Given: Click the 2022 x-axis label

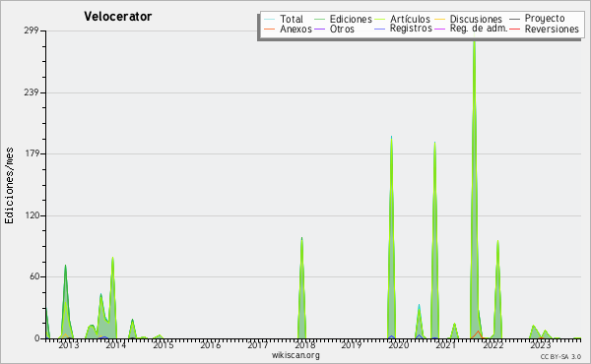Looking at the screenshot, I should (x=493, y=345).
